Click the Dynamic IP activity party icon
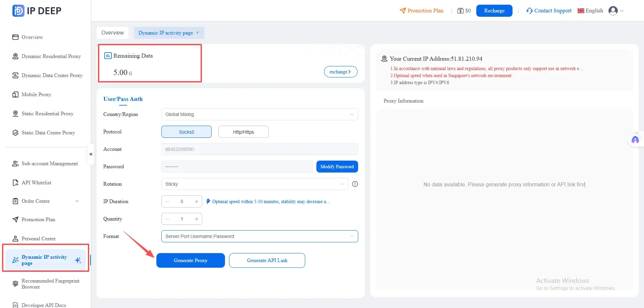This screenshot has height=308, width=644. (15, 260)
